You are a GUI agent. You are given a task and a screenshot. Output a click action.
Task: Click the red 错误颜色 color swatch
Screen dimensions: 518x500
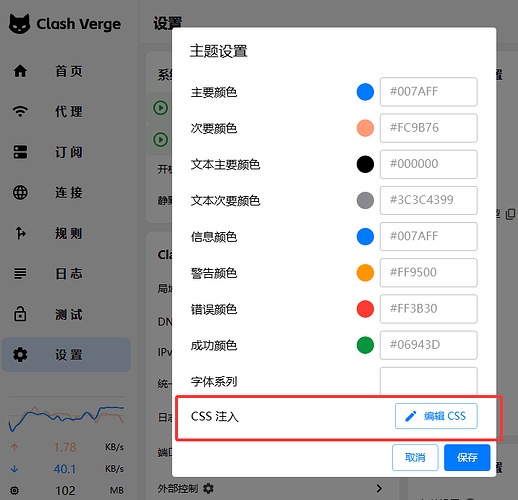365,309
